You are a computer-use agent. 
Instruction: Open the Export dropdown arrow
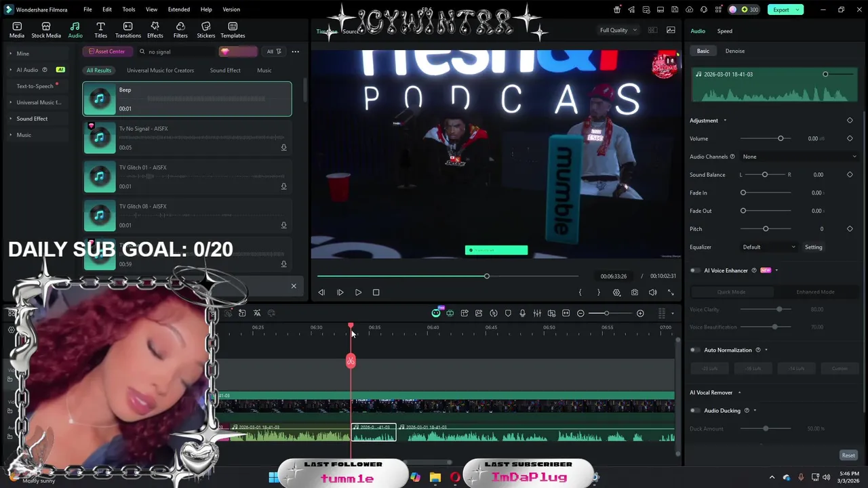(x=799, y=9)
